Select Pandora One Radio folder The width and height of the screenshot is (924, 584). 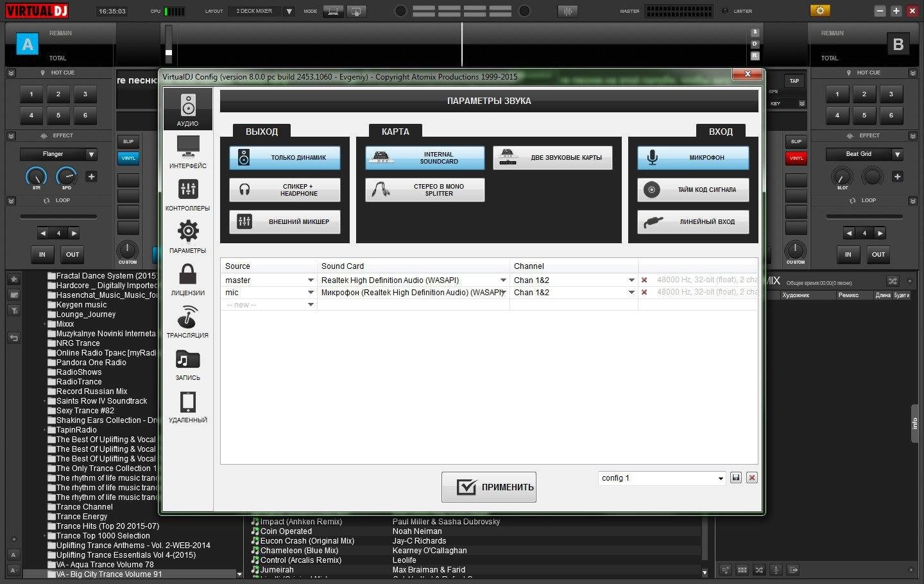point(91,363)
